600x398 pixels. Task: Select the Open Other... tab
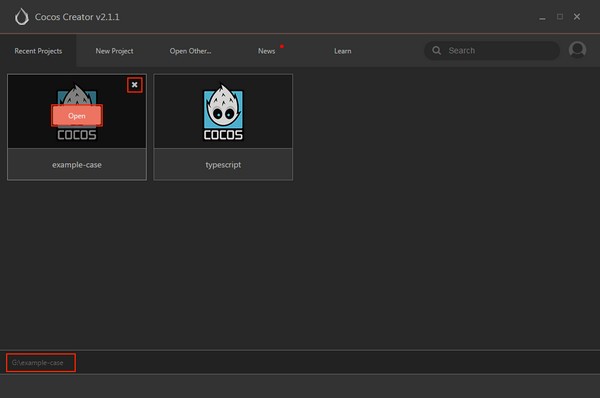(x=190, y=51)
